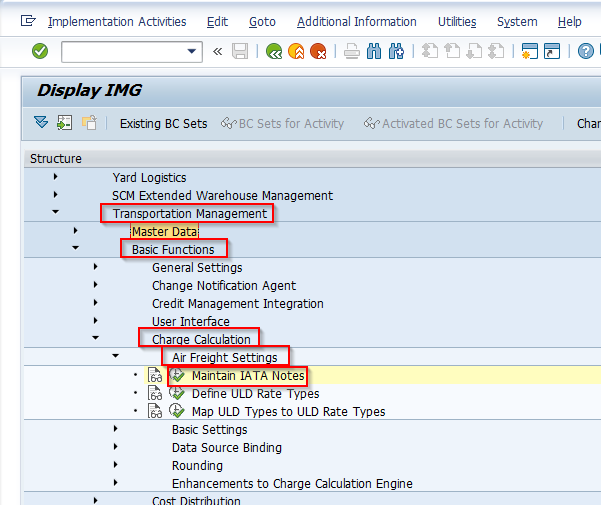Click the Save disk icon

[x=240, y=51]
